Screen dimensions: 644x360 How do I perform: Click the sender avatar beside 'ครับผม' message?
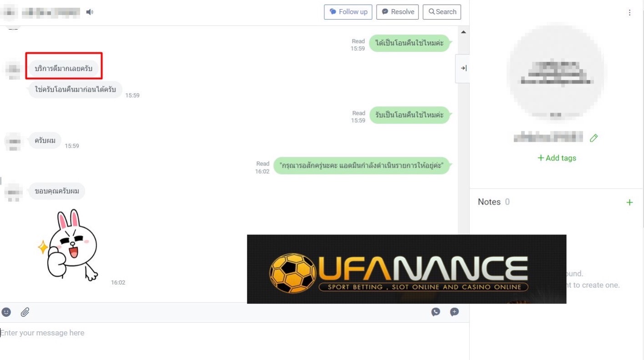[x=13, y=141]
